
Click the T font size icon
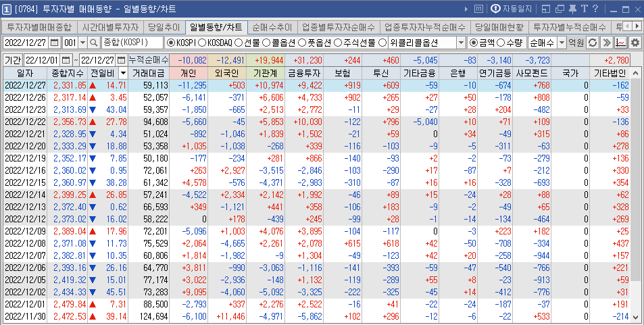(x=584, y=9)
